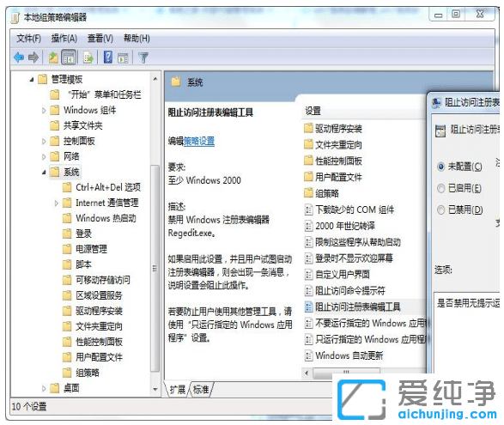Open the 操作(A) menu
Image resolution: width=504 pixels, height=425 pixels.
64,39
